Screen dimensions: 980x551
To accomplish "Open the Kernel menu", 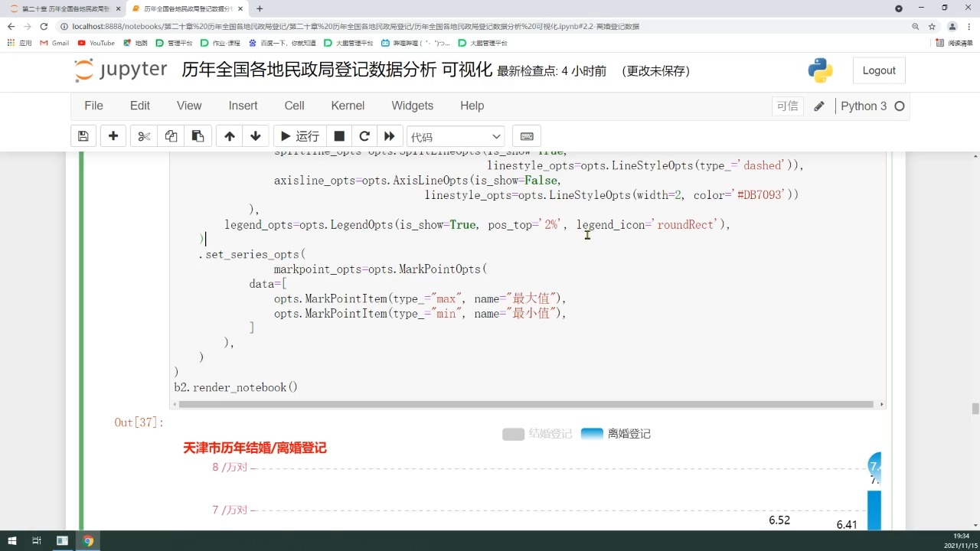I will (348, 106).
